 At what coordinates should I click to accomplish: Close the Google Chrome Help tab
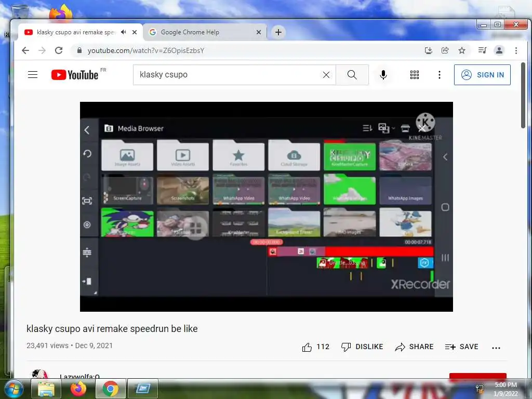point(259,32)
